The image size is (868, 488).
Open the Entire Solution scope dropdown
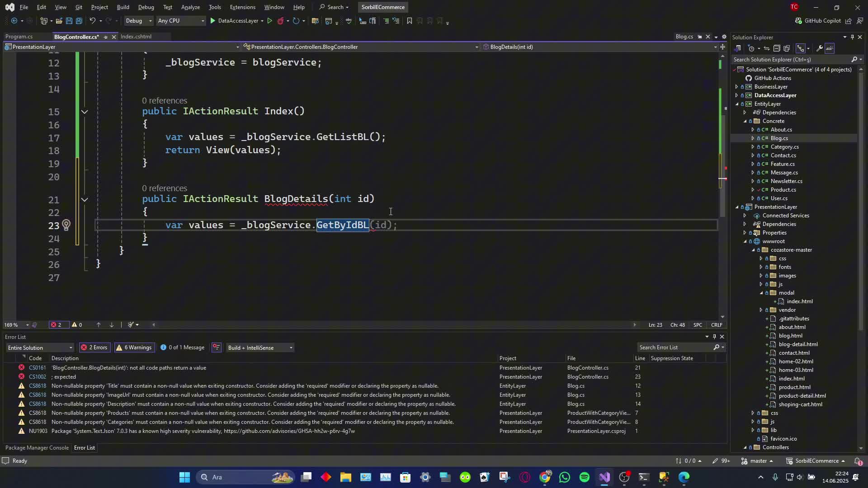click(x=40, y=347)
